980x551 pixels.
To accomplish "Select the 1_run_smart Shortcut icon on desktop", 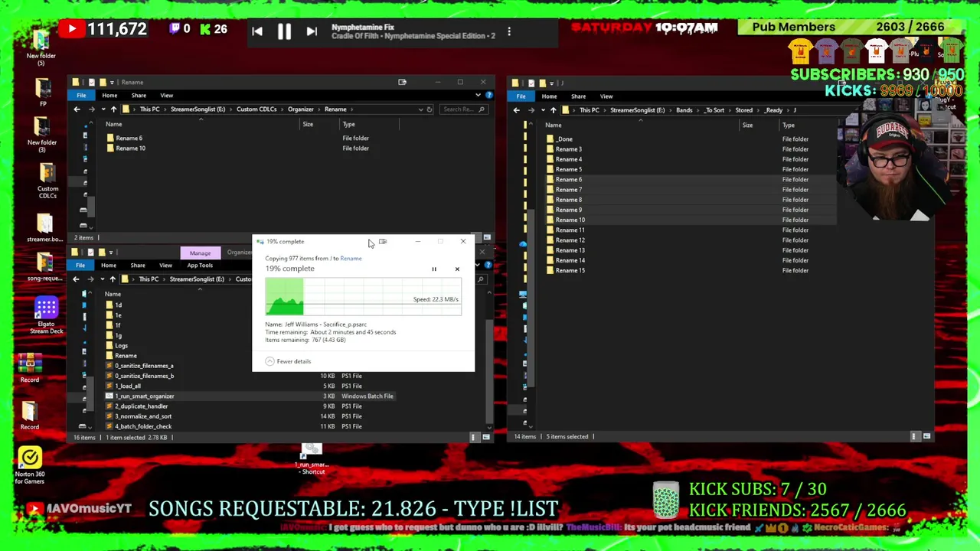I will pos(312,458).
